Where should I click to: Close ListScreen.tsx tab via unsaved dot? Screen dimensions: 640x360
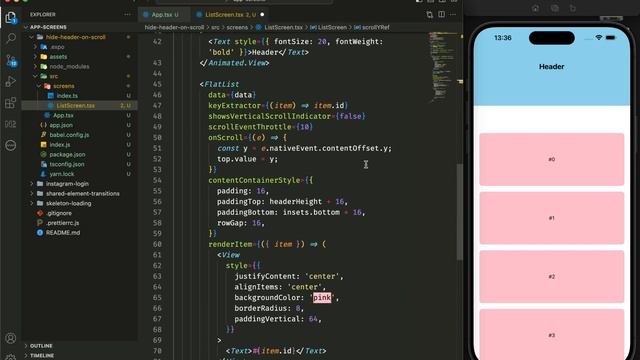coord(262,15)
